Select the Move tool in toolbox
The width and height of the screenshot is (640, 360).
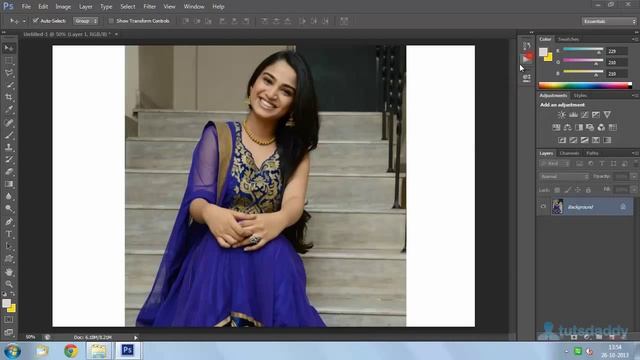click(9, 48)
